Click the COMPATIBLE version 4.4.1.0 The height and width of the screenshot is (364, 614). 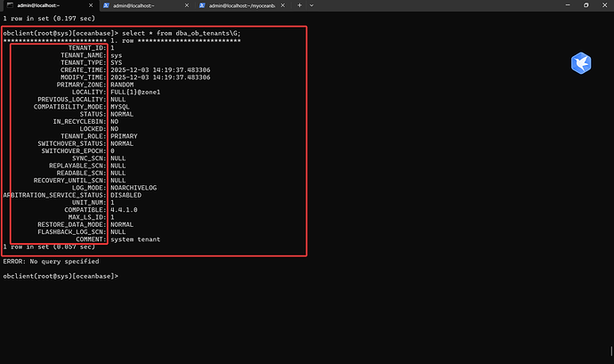point(125,209)
